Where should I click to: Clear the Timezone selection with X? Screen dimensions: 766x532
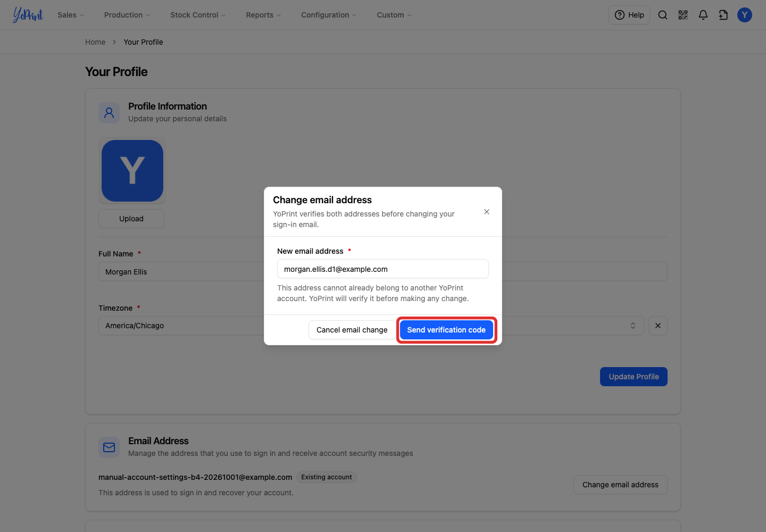[658, 326]
